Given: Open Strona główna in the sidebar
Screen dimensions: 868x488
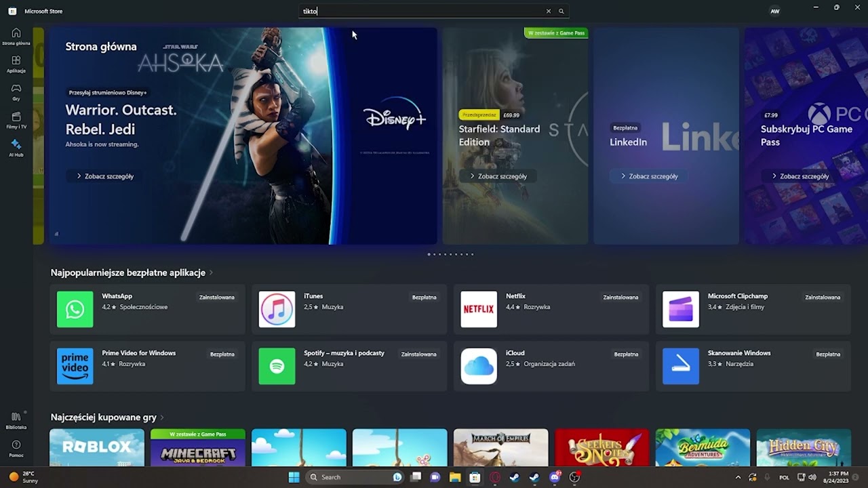Looking at the screenshot, I should (x=16, y=37).
